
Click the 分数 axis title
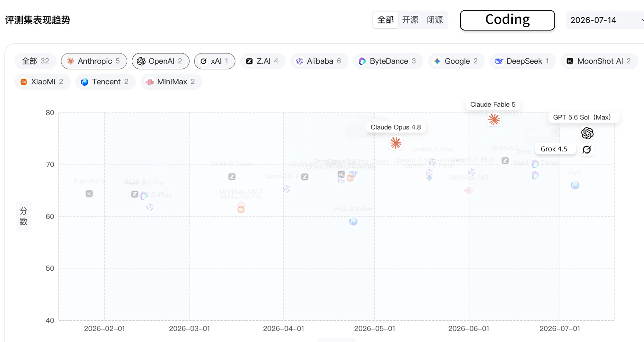(x=24, y=216)
